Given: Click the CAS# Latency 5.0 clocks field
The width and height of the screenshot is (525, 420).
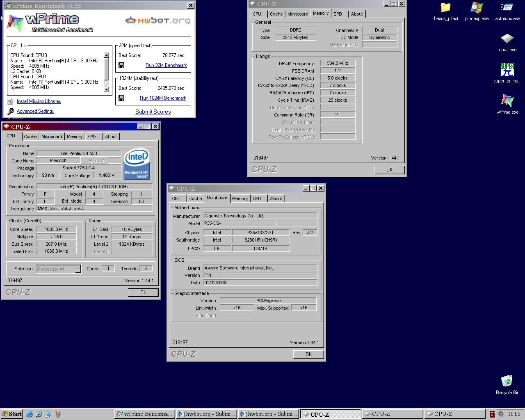Looking at the screenshot, I should point(338,78).
